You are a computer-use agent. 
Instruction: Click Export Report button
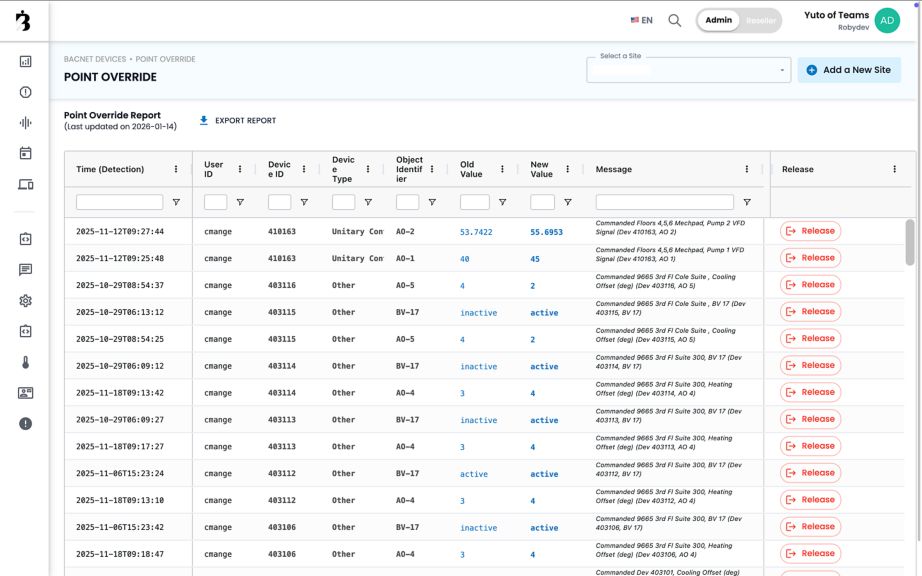[238, 121]
